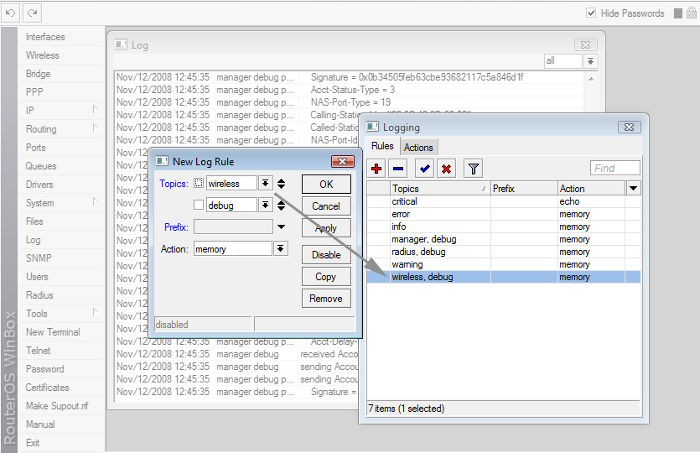Click the blue checkmark Enable icon

tap(425, 168)
